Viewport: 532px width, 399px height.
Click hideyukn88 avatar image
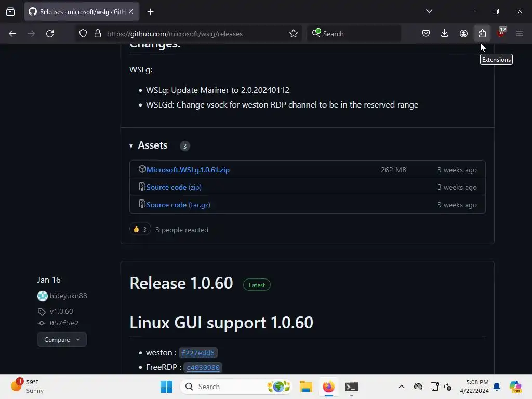click(43, 296)
